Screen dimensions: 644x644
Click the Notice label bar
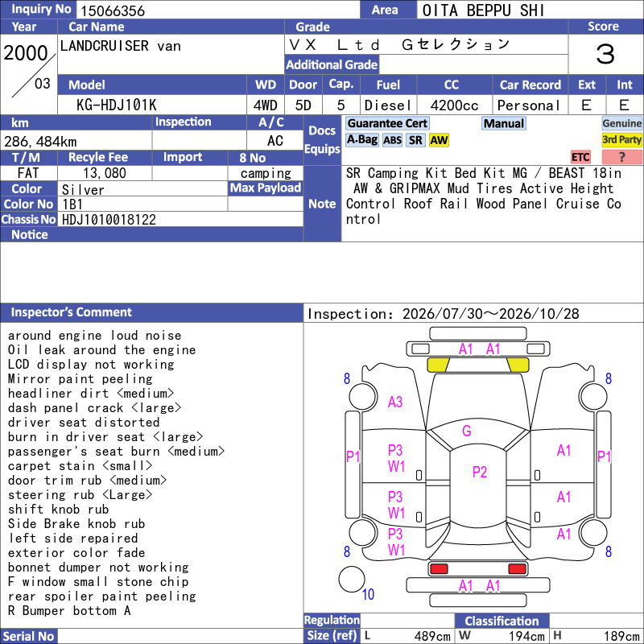(x=151, y=234)
